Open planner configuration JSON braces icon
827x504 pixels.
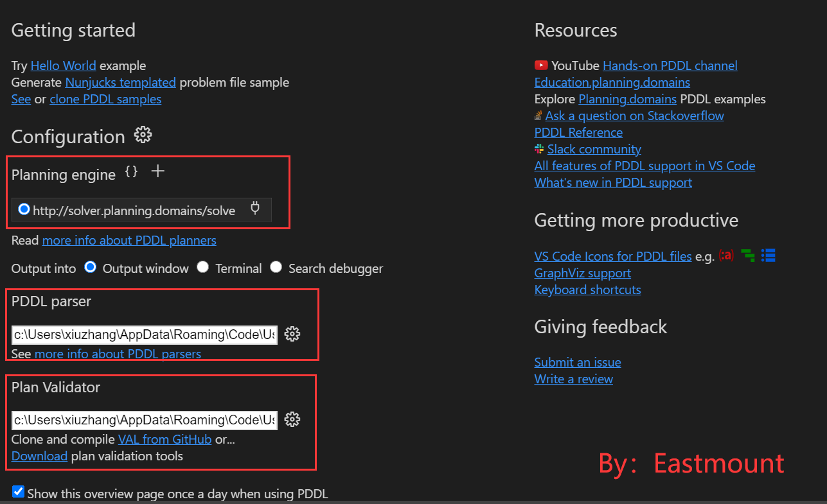point(131,171)
